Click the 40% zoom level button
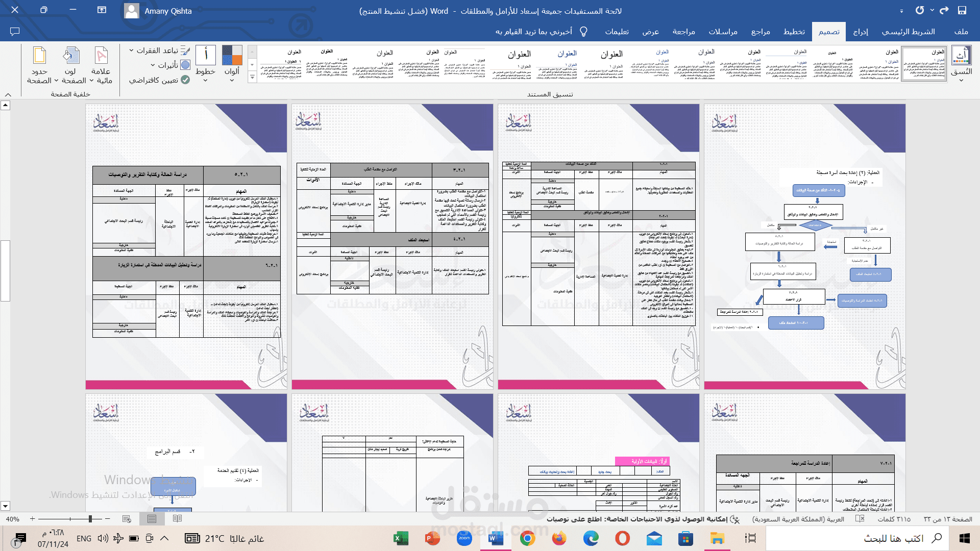This screenshot has height=551, width=980. tap(13, 519)
